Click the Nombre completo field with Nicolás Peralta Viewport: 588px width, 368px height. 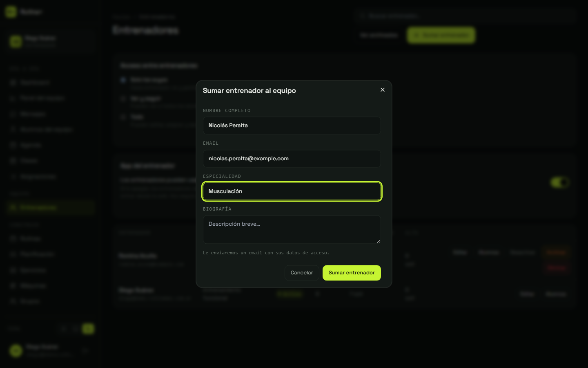point(292,126)
